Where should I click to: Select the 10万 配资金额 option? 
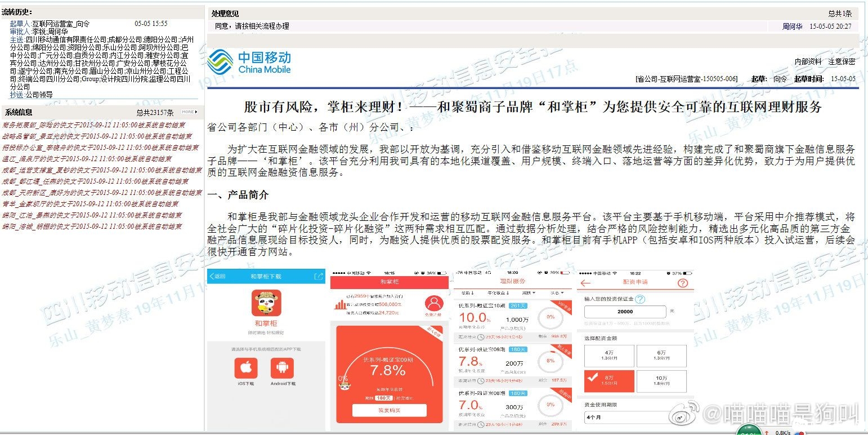click(661, 381)
